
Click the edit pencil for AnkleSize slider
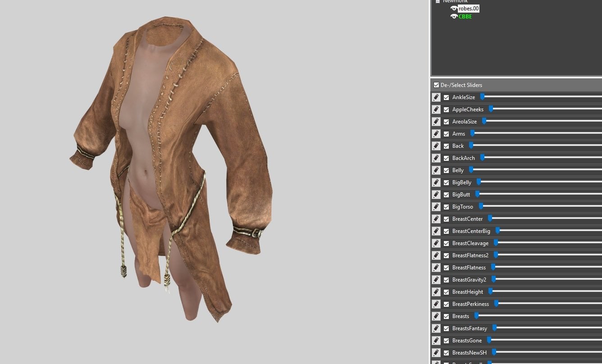coord(436,97)
